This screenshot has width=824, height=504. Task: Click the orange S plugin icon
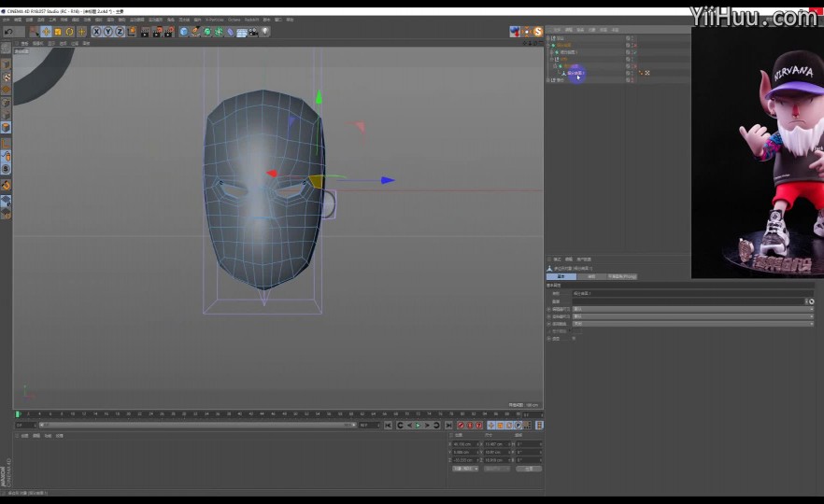pyautogui.click(x=537, y=32)
